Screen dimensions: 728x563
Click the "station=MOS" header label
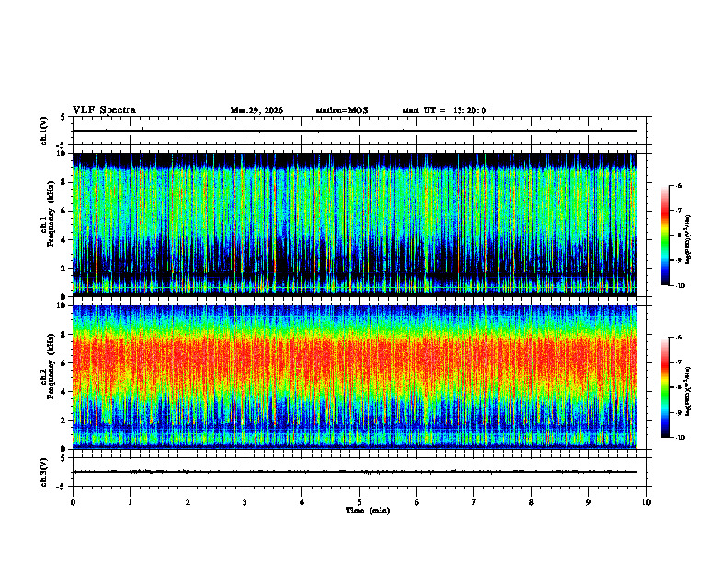pos(342,110)
